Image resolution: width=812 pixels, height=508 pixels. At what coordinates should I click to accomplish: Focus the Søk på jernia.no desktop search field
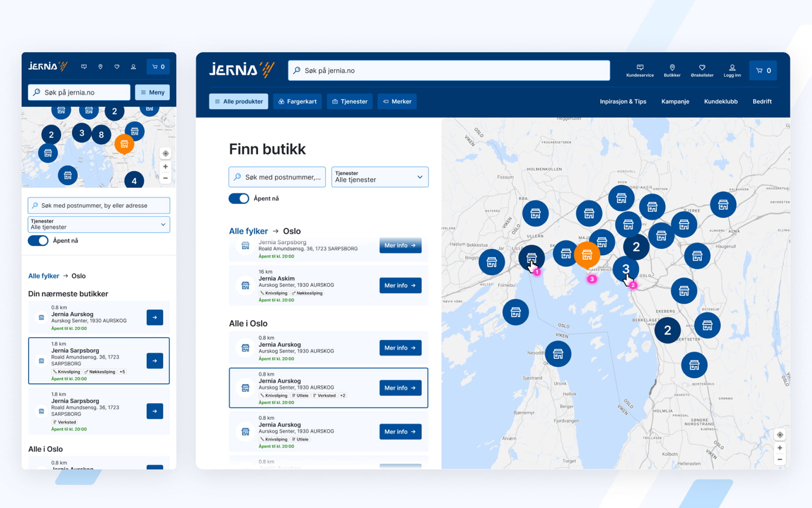click(448, 70)
